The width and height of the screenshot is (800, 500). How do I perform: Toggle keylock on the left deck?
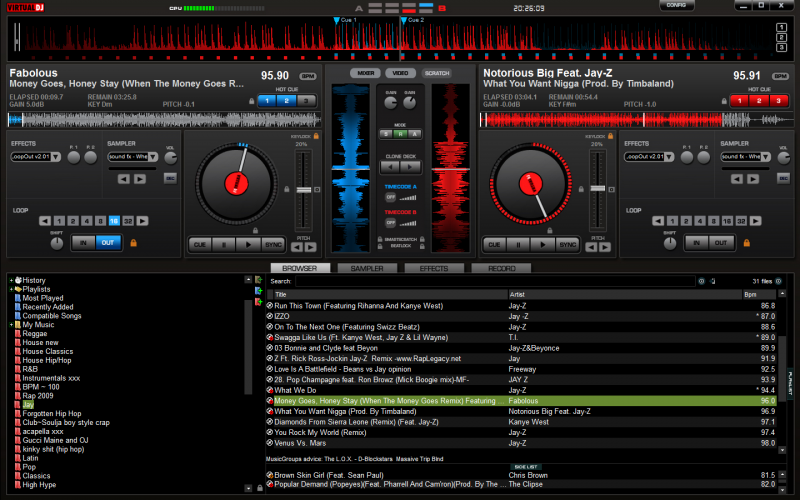[x=316, y=136]
